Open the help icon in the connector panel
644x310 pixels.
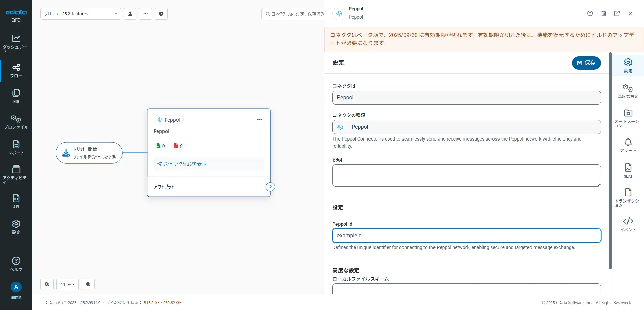pos(590,13)
